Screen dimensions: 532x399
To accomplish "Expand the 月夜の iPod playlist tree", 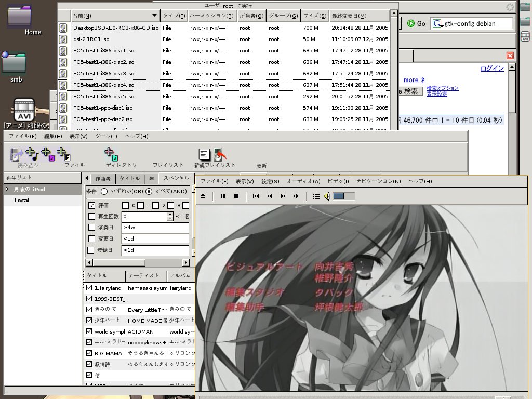I will click(7, 189).
